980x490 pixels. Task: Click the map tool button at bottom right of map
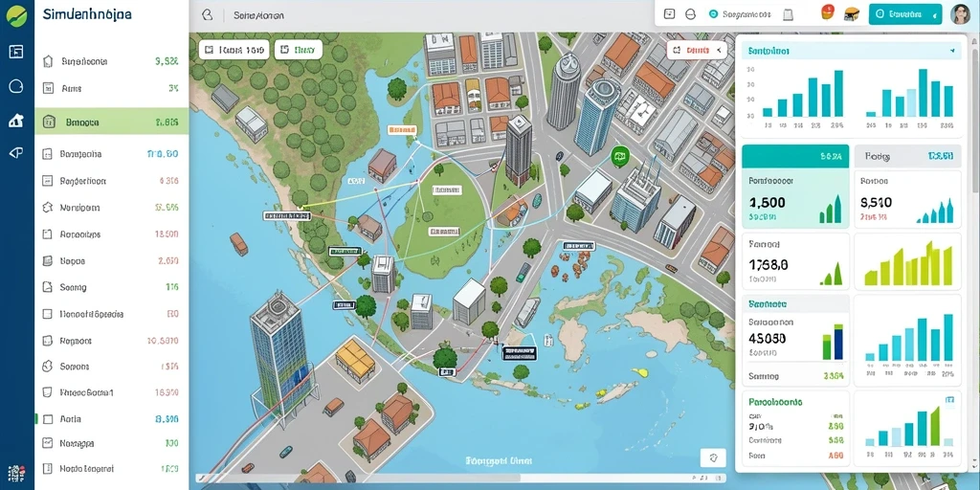[713, 457]
